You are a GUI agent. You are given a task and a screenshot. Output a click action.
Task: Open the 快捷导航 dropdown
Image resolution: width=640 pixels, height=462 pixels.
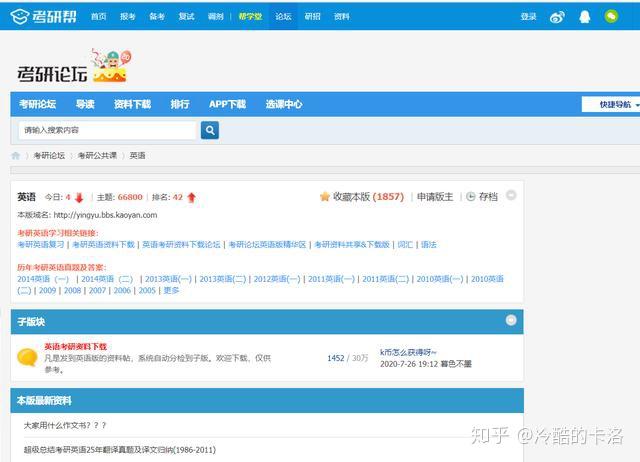point(616,104)
